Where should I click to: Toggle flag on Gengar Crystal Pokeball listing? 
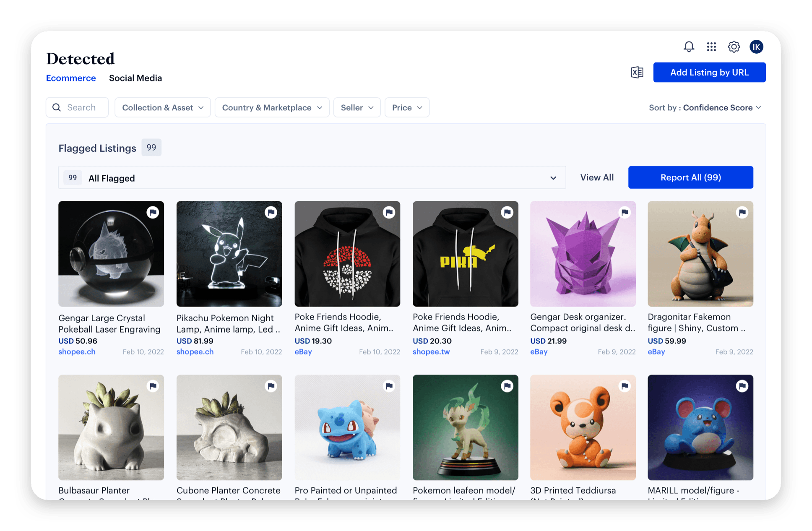click(153, 212)
